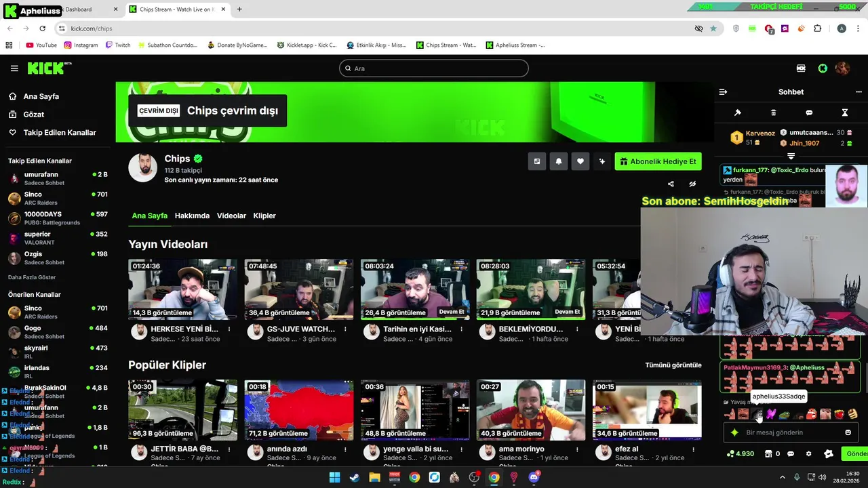Click the moderator hammer icon in chat toolbar

click(738, 113)
